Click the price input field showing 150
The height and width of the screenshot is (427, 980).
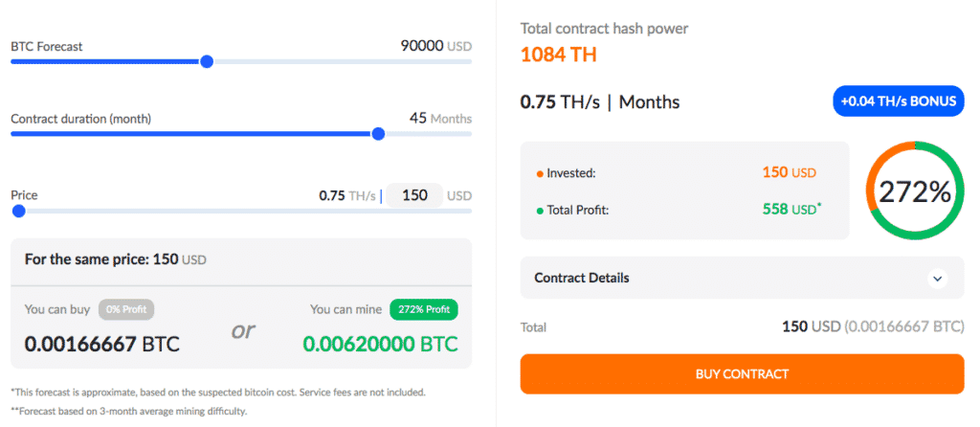pos(414,195)
